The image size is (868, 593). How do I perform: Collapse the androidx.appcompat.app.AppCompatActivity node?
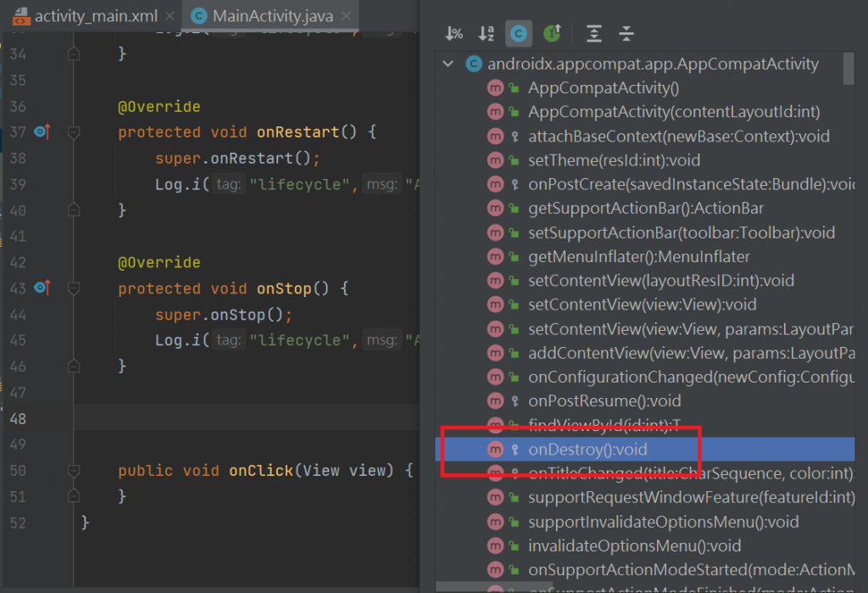click(x=448, y=64)
